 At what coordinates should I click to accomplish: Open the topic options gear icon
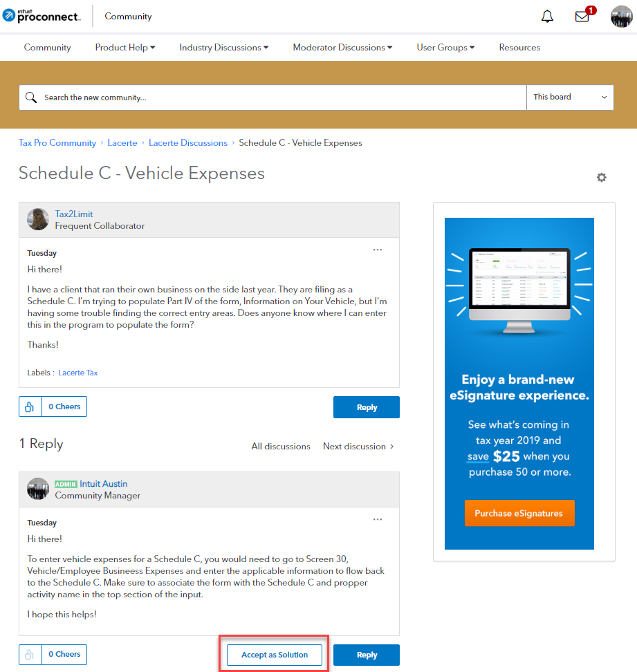pos(601,178)
